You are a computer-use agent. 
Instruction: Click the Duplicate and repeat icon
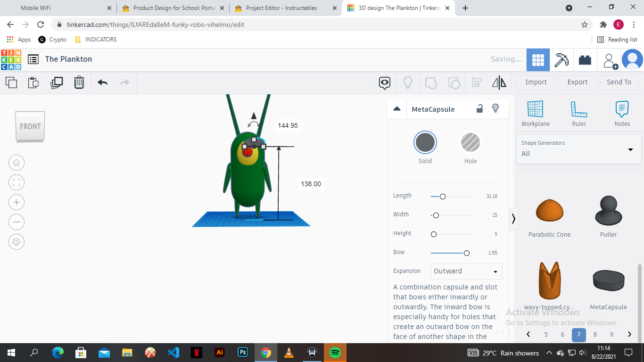tap(57, 82)
